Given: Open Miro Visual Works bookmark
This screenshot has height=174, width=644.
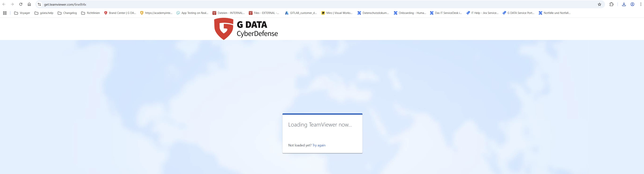Looking at the screenshot, I should (x=337, y=13).
